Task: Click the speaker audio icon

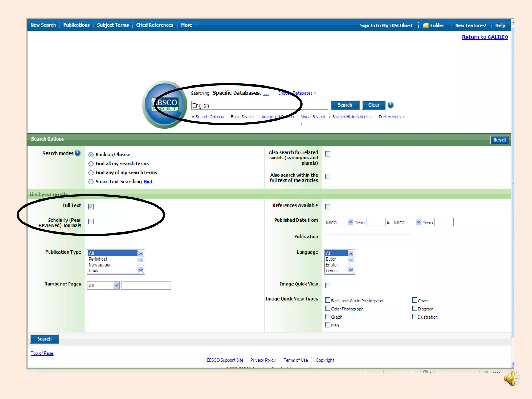Action: pyautogui.click(x=511, y=379)
